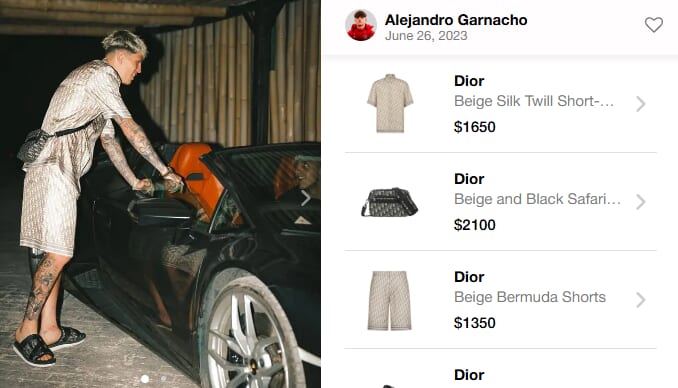Screen dimensions: 678x388
Task: Click the main outfit photo
Action: point(160,194)
